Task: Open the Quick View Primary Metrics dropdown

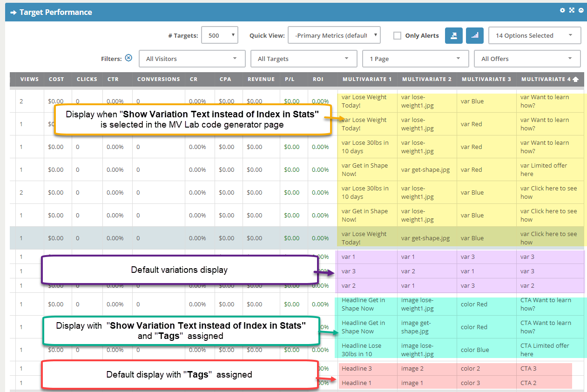Action: (334, 35)
